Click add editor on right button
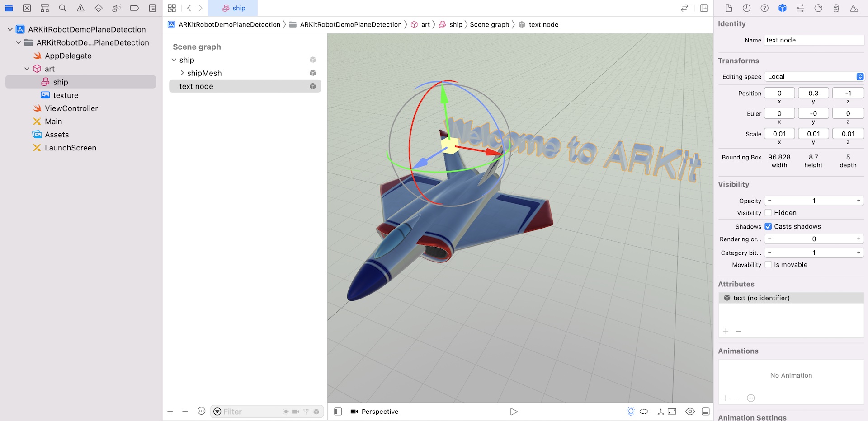868x421 pixels. (x=704, y=8)
